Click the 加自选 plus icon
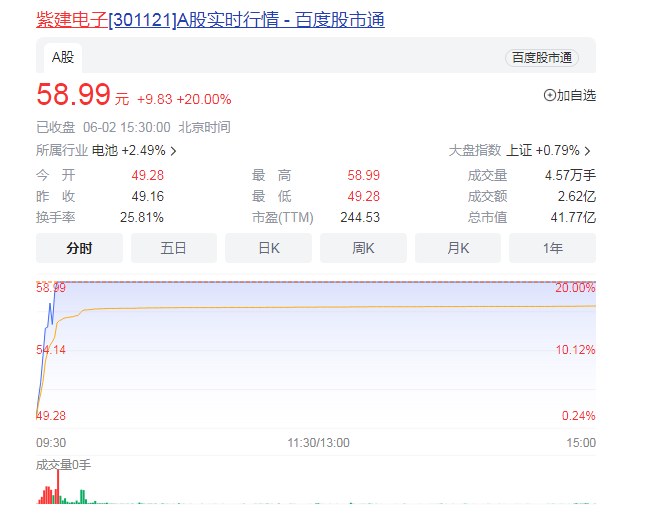 [x=549, y=95]
